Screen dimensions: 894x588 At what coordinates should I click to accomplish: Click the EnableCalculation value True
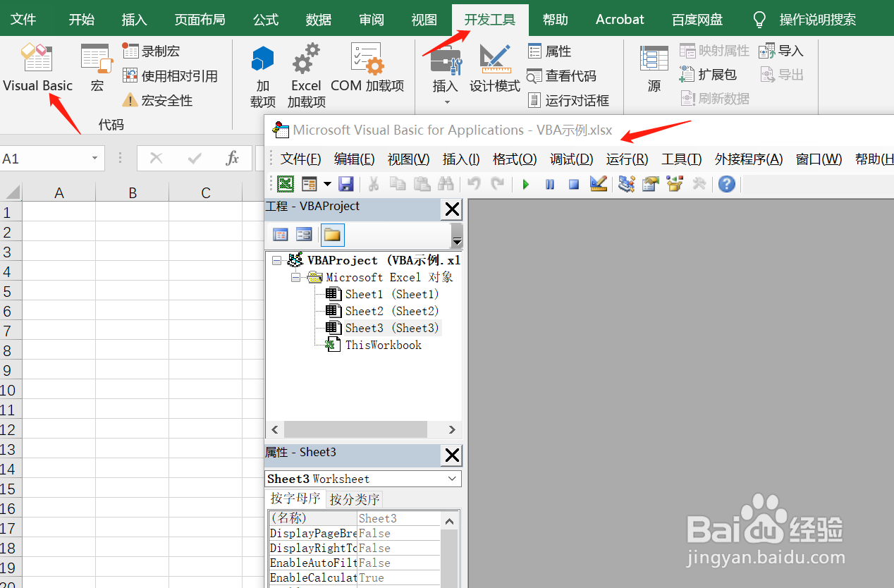[398, 577]
